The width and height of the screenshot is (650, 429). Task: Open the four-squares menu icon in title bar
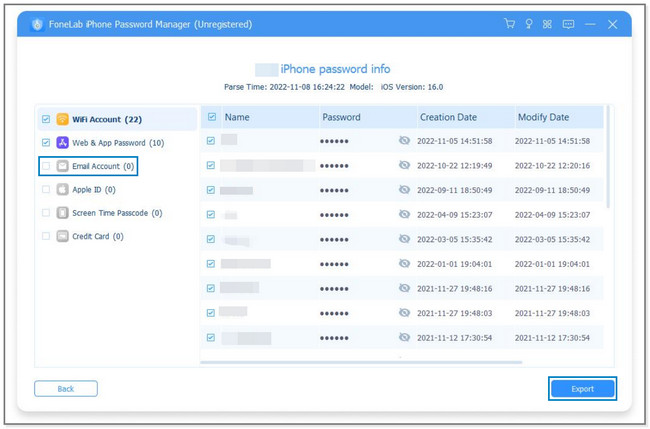pyautogui.click(x=547, y=24)
